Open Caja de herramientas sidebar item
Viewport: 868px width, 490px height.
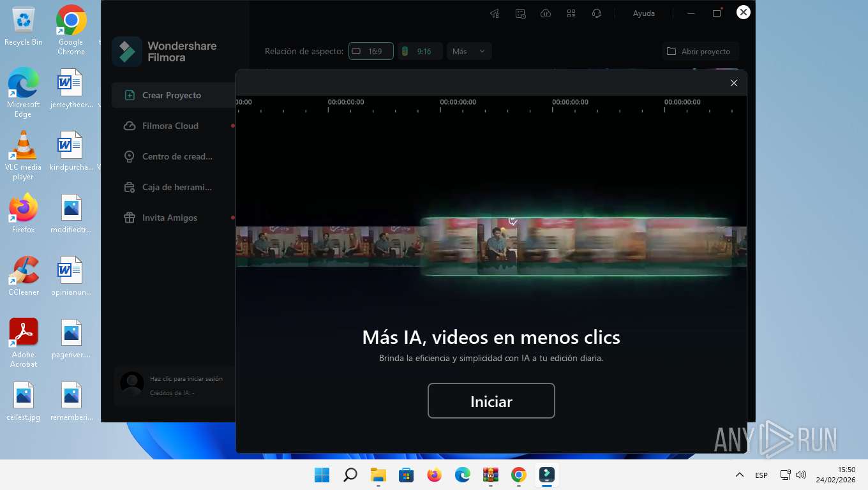point(173,187)
